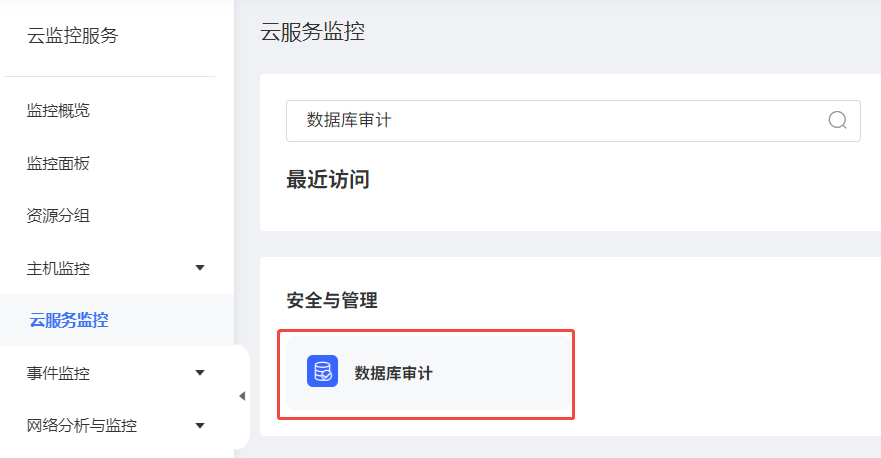Select the 云服务监控 sidebar item
The height and width of the screenshot is (458, 881).
click(x=69, y=321)
